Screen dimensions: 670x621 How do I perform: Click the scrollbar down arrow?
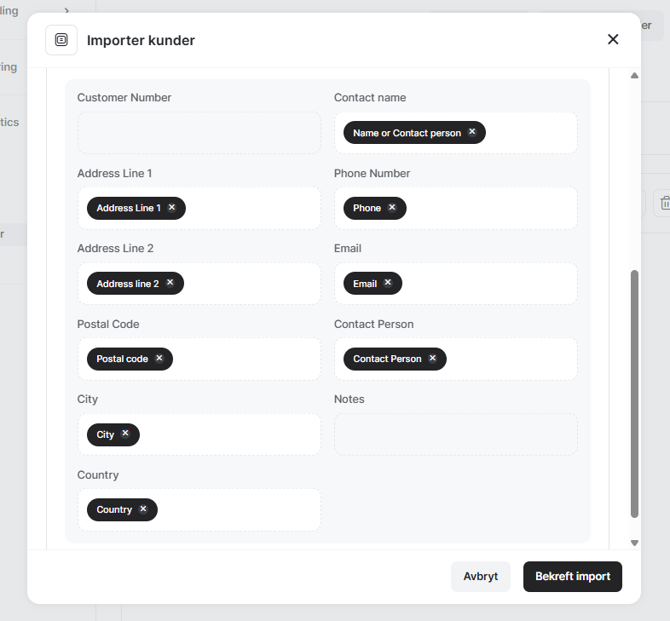tap(635, 543)
